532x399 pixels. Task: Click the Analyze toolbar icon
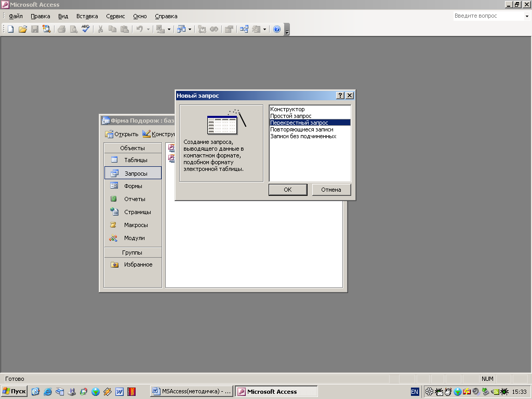pos(181,30)
